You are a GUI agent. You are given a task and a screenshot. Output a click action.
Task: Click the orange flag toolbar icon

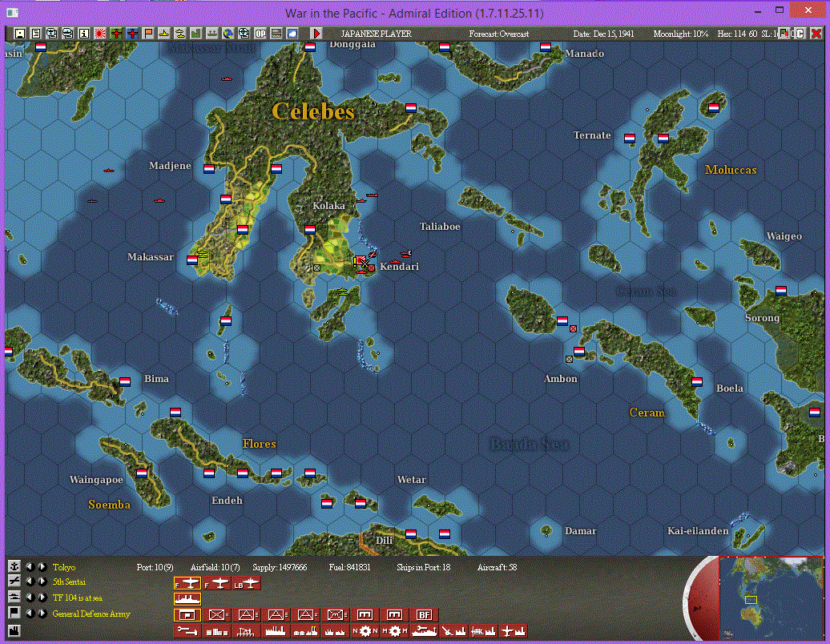[x=148, y=34]
